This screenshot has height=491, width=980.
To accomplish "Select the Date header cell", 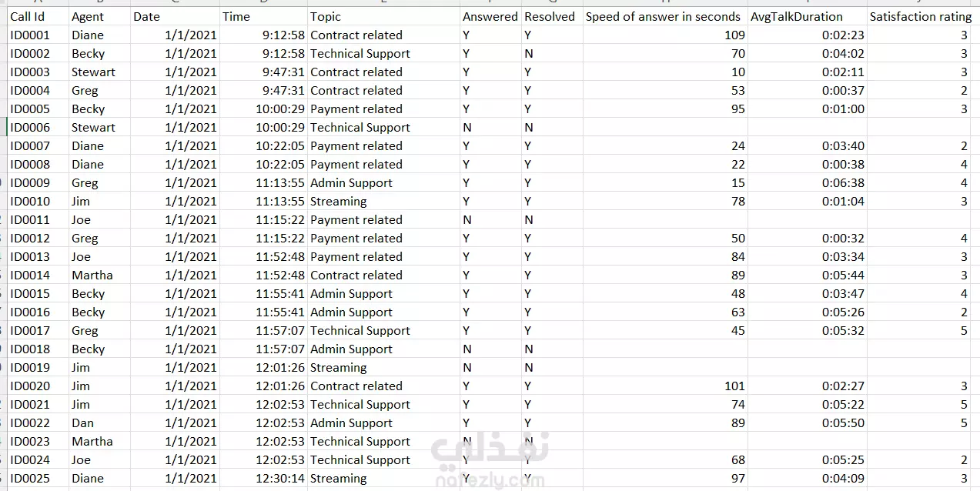I will tap(175, 16).
